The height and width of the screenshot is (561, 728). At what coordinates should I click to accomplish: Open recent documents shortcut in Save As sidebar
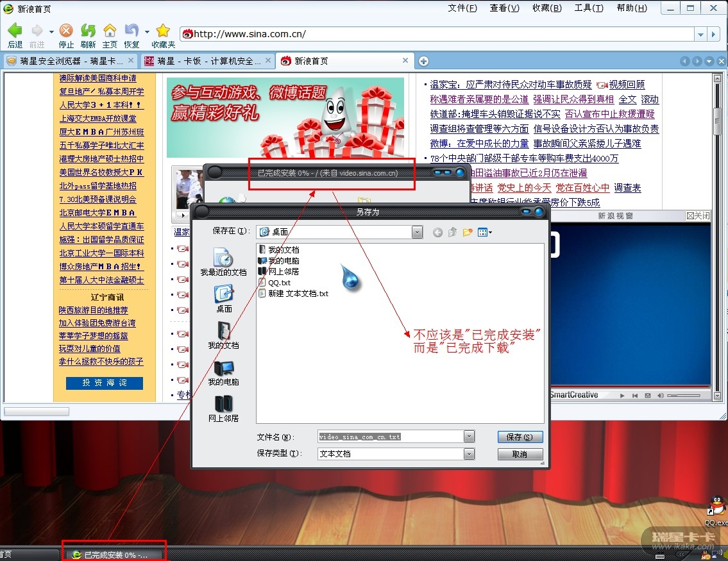click(223, 262)
